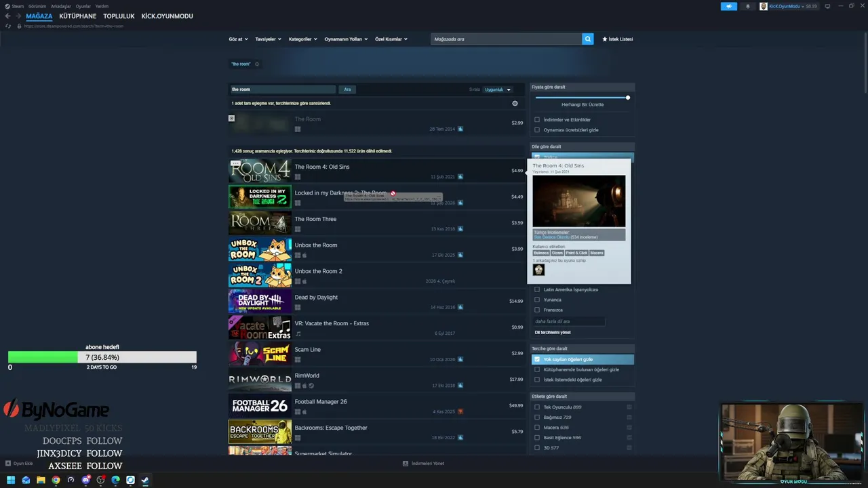Remove the "the room" search tag
Viewport: 868px width, 488px height.
pos(257,64)
